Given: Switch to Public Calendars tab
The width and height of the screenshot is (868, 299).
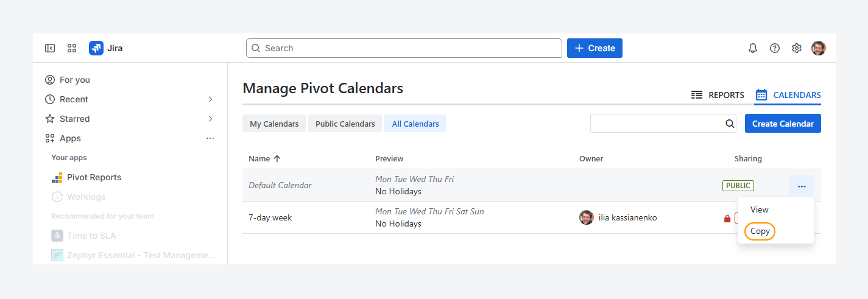Looking at the screenshot, I should click(345, 124).
